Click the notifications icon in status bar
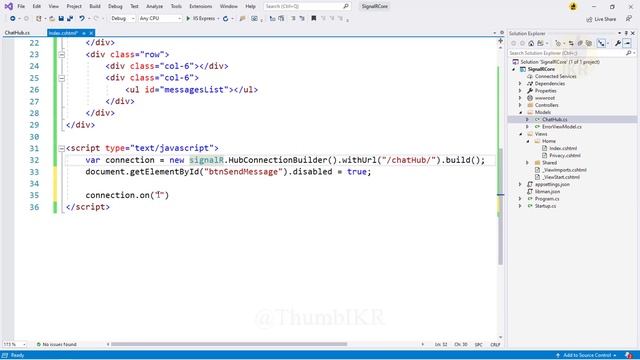Viewport: 640px width, 360px height. (x=629, y=356)
